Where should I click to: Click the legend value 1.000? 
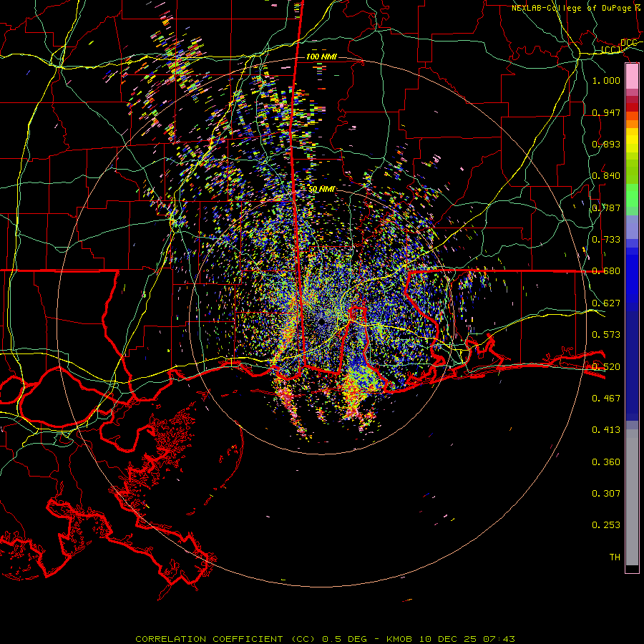pos(606,80)
